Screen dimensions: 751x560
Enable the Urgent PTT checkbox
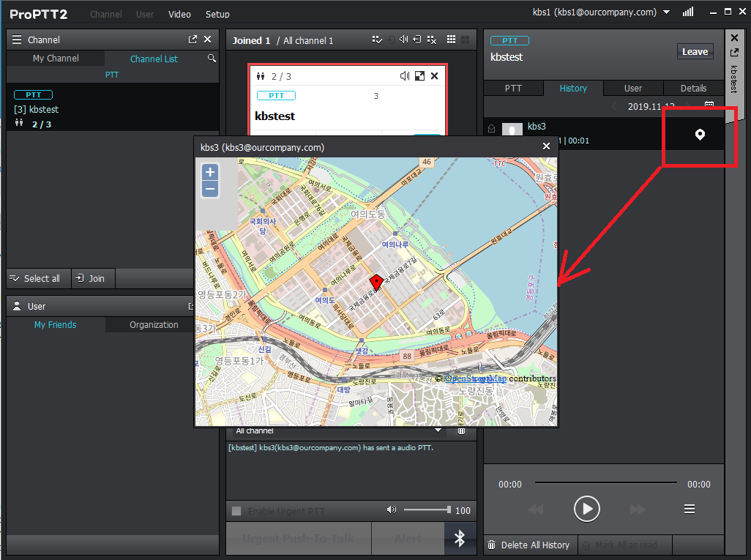(x=236, y=511)
